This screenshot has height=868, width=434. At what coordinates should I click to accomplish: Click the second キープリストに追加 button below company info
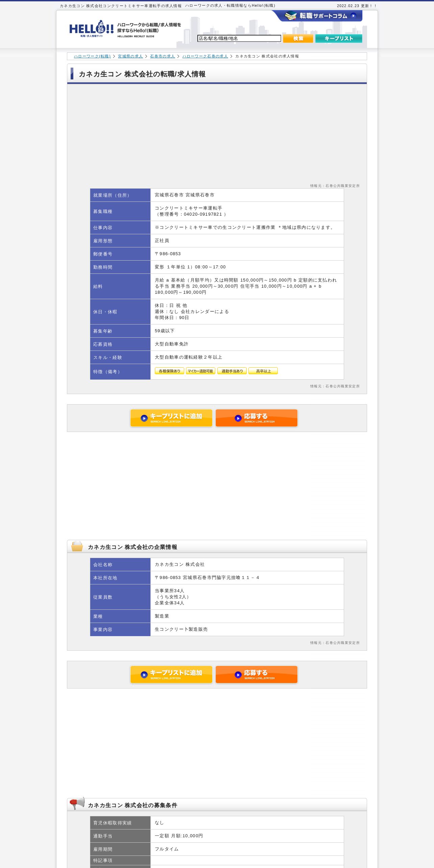(171, 675)
